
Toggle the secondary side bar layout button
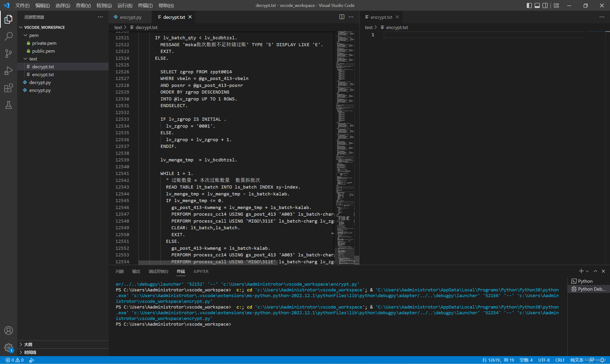[545, 5]
